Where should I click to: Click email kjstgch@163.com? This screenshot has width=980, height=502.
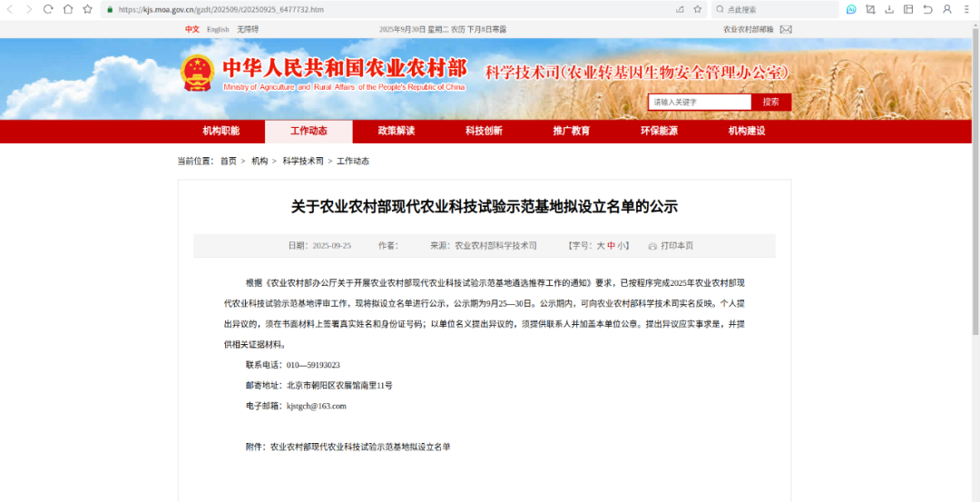pos(317,407)
